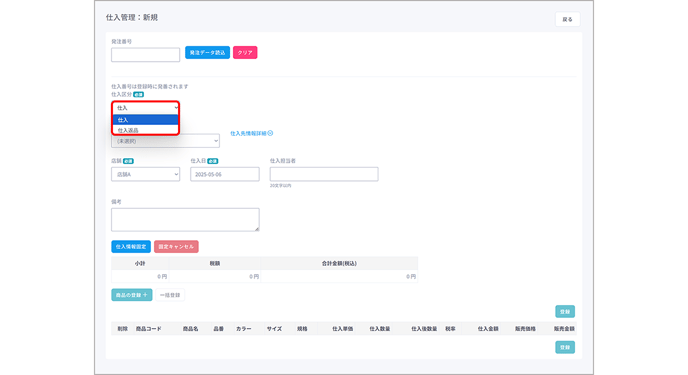Click the 仕入単価 column header
The height and width of the screenshot is (375, 688).
tap(342, 329)
